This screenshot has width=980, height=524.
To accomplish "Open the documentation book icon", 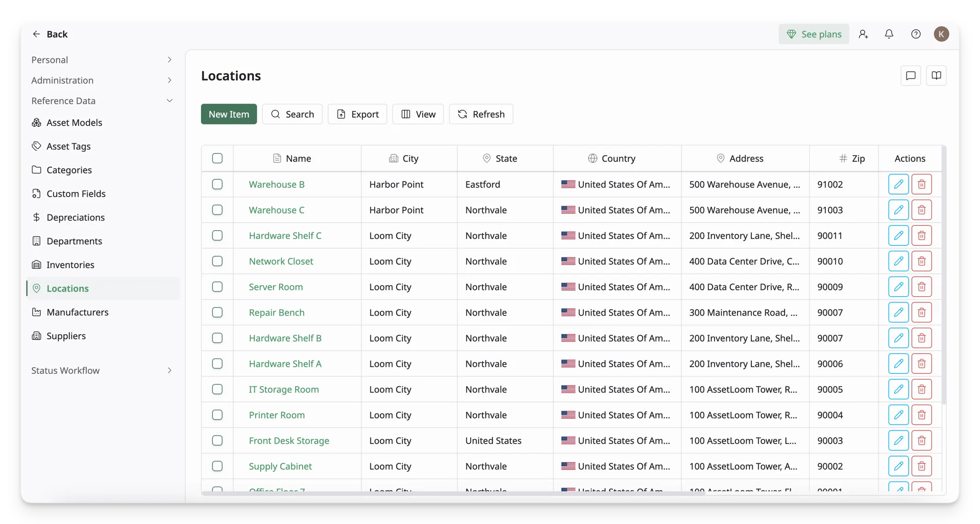I will (x=936, y=76).
